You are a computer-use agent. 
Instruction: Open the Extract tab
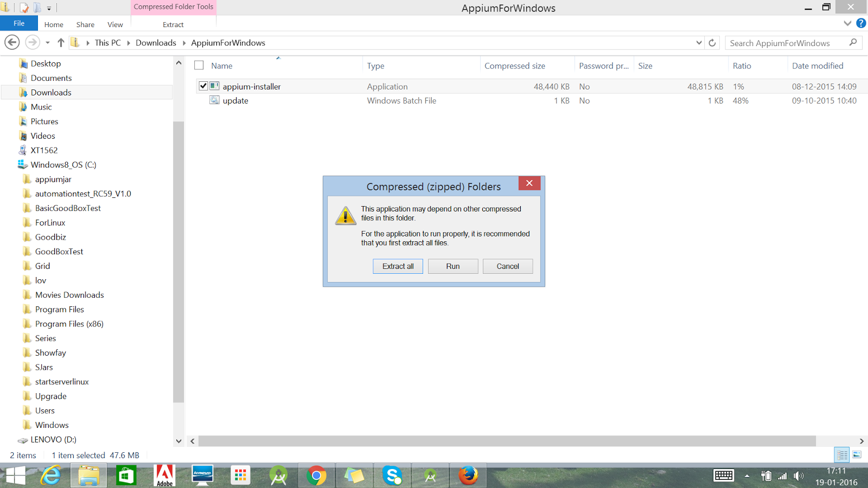coord(173,24)
